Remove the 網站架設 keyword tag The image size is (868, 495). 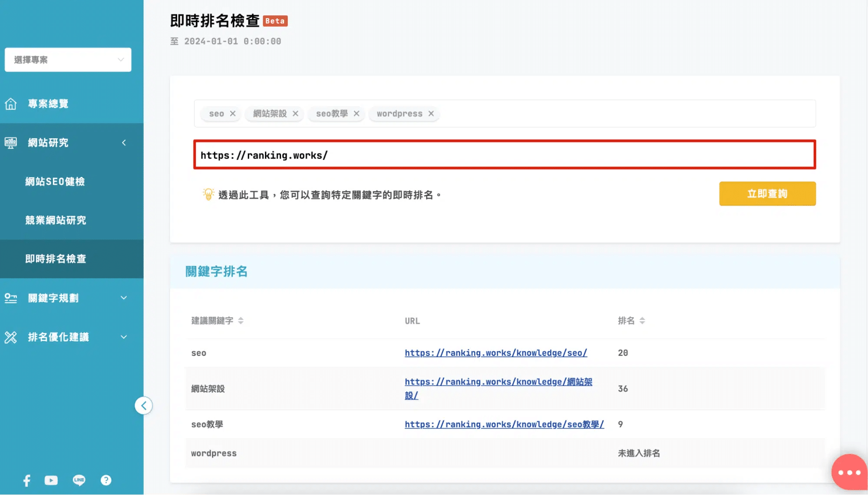click(295, 113)
